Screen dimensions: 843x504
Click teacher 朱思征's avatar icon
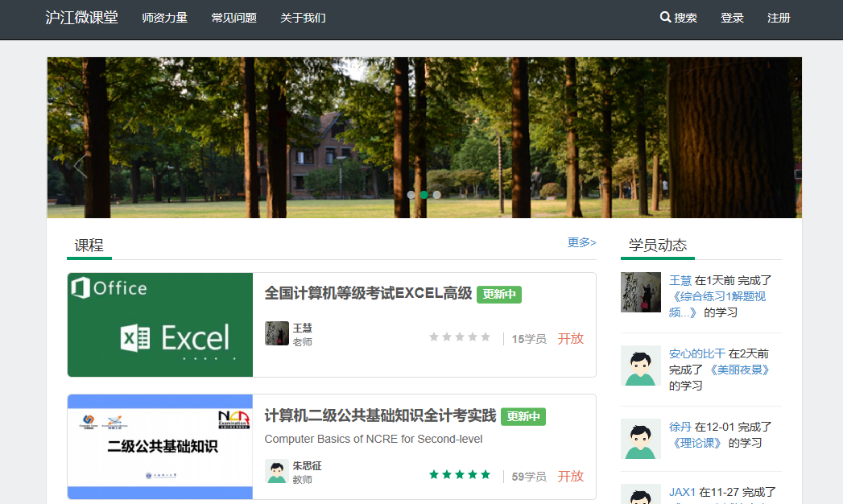[x=276, y=471]
